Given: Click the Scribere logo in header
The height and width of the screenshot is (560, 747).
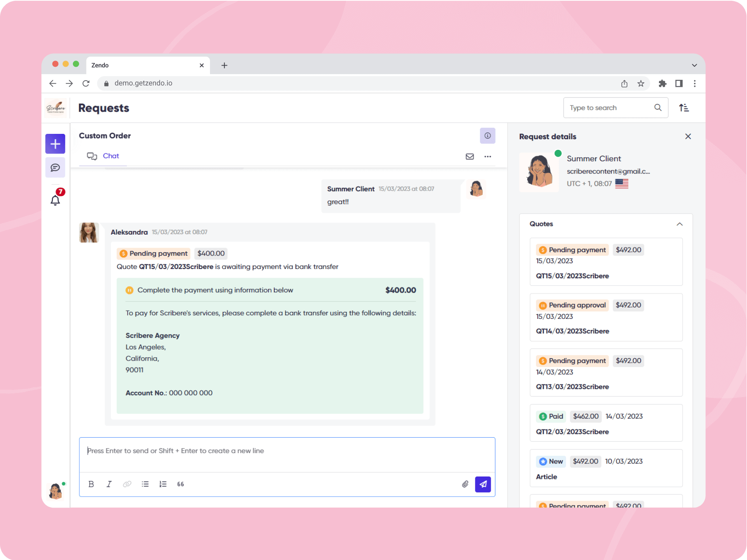Looking at the screenshot, I should (x=56, y=108).
